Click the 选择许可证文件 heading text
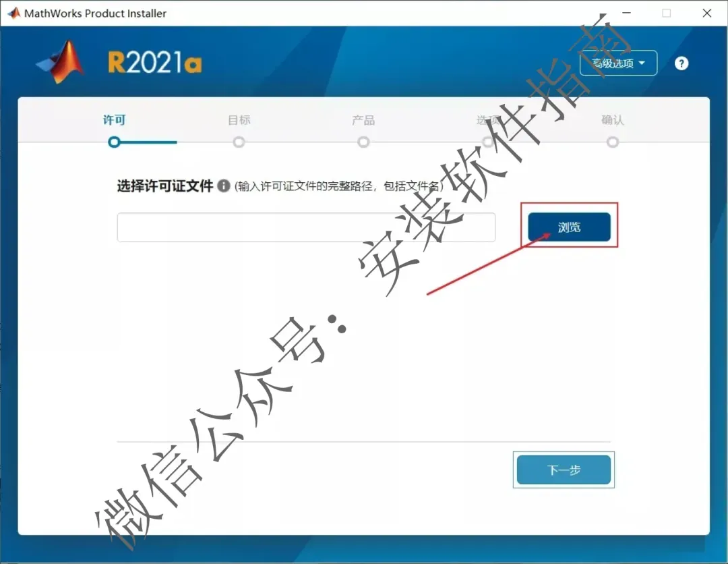Screen dimensions: 728x564 [x=165, y=186]
